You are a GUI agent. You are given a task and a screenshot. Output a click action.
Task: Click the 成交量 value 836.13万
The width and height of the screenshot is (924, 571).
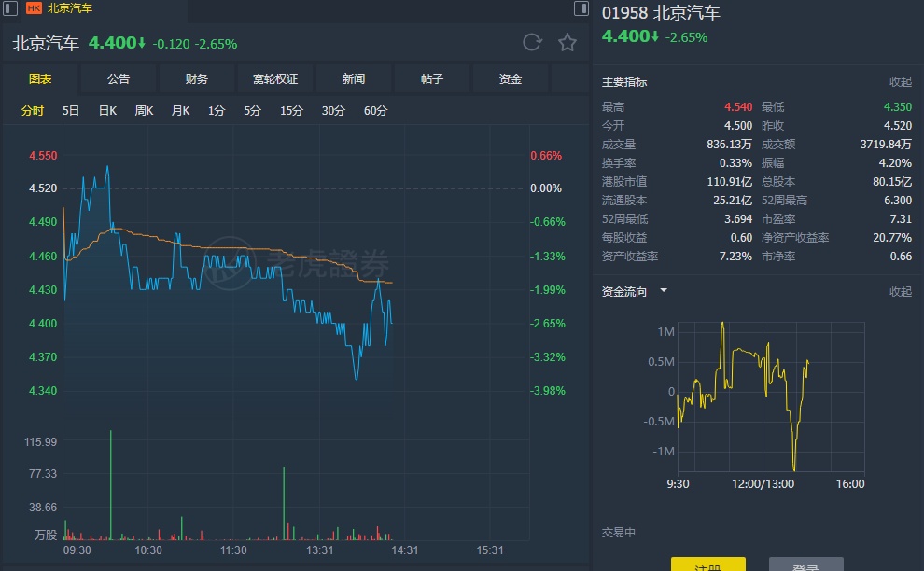coord(730,145)
